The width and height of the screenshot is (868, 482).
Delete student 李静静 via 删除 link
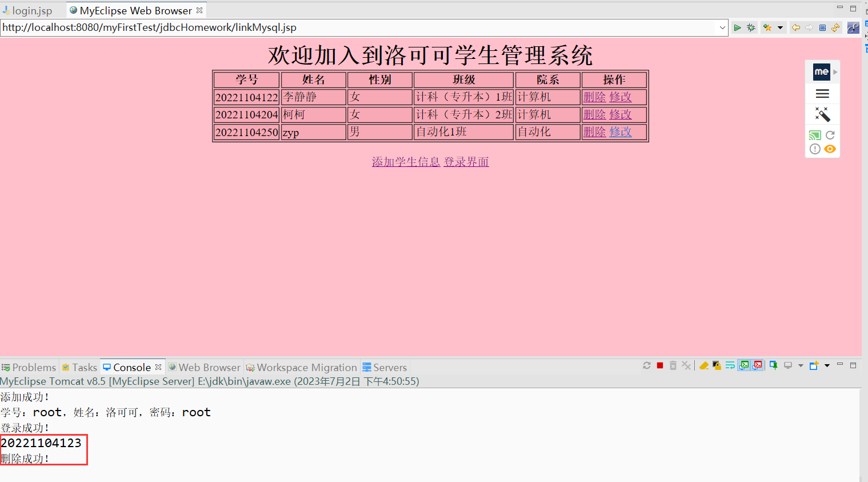click(594, 97)
